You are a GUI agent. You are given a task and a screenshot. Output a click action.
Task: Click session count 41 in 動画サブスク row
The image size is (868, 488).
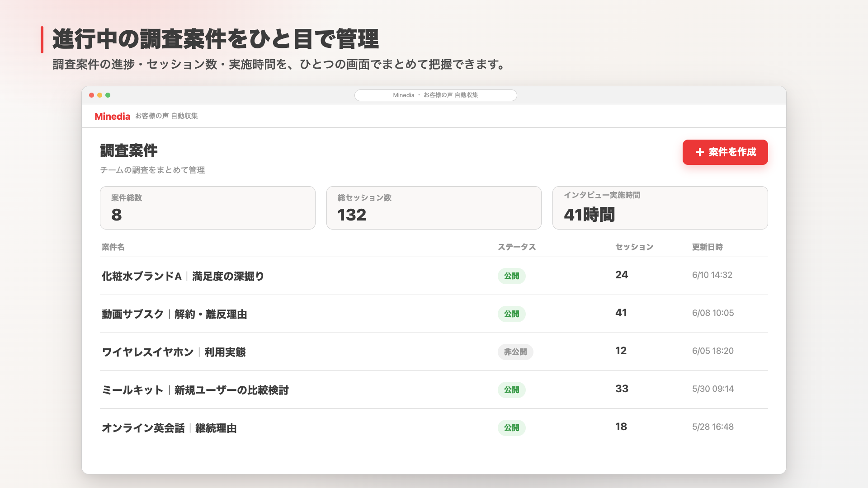(x=621, y=313)
